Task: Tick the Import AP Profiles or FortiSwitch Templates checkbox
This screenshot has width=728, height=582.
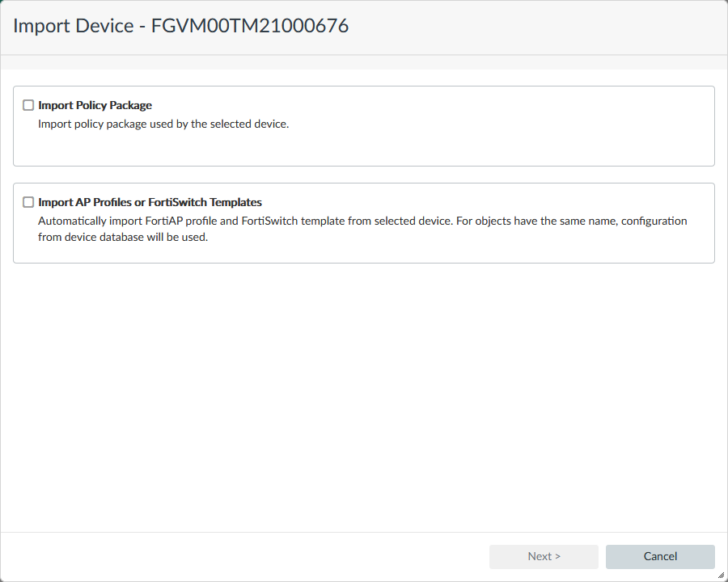Action: (x=28, y=202)
